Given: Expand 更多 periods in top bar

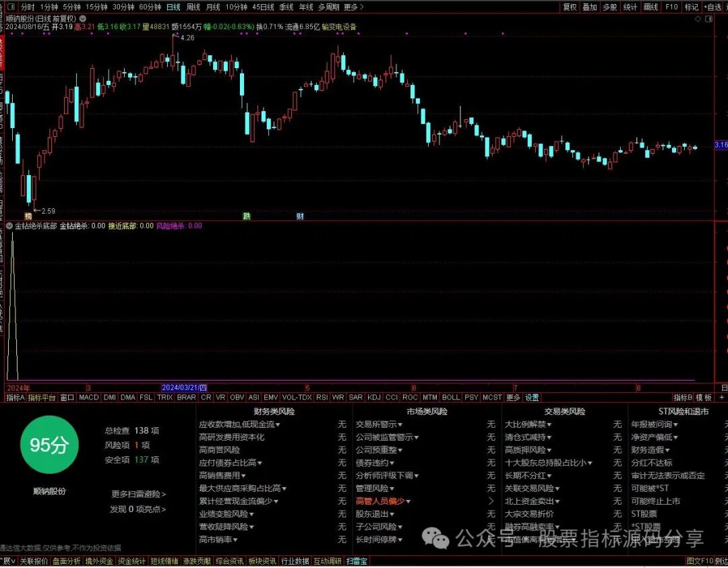Looking at the screenshot, I should tap(354, 7).
